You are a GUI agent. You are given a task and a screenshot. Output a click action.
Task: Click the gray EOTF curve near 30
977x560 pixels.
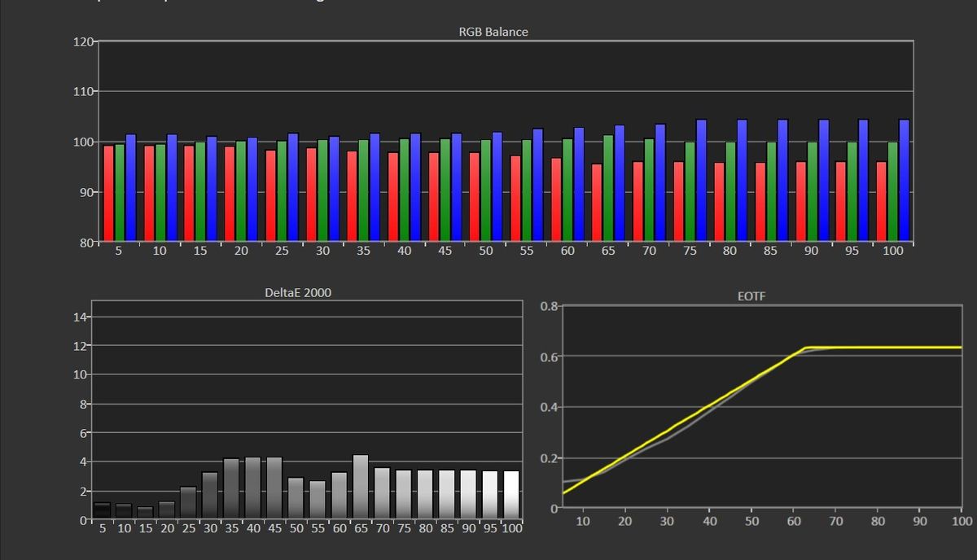coord(668,438)
